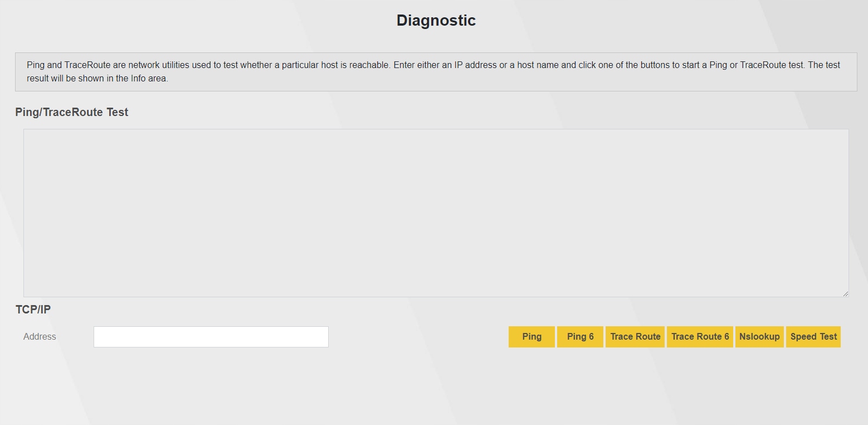Screen dimensions: 868x425
Task: Click the Address field label
Action: tap(40, 337)
